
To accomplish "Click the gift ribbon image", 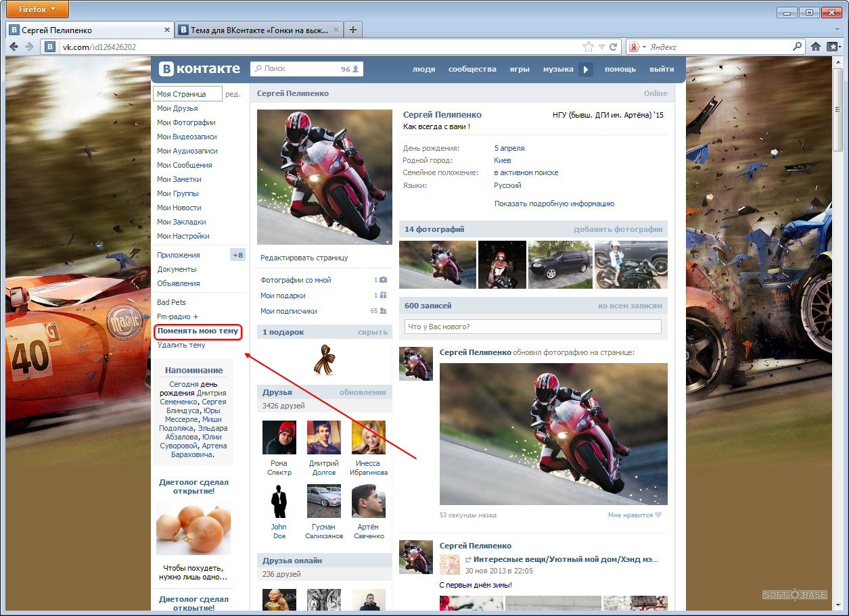I will (324, 360).
